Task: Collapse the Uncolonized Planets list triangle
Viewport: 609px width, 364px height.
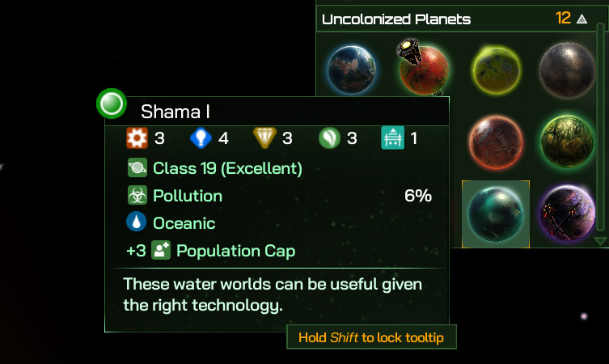Action: coord(582,19)
